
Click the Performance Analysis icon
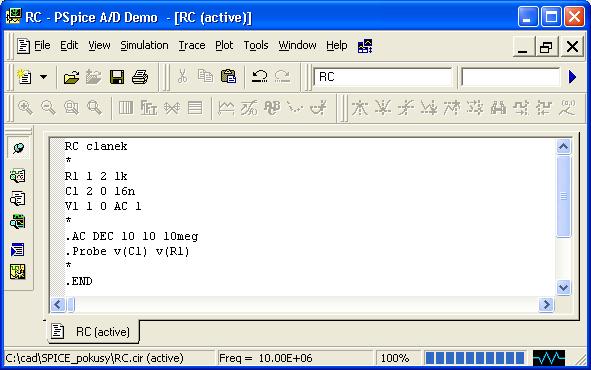[x=172, y=108]
